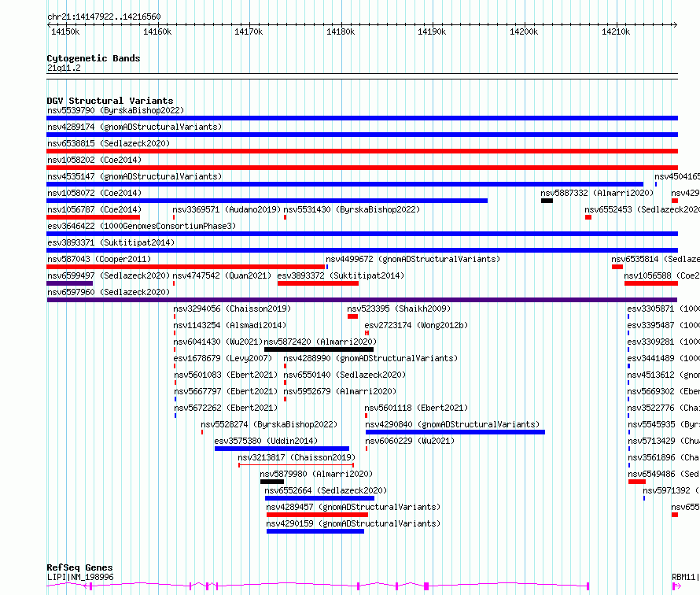700x595 pixels.
Task: Click the blue bar under nsv6552664 (Sedlazeck2020)
Action: click(x=319, y=498)
